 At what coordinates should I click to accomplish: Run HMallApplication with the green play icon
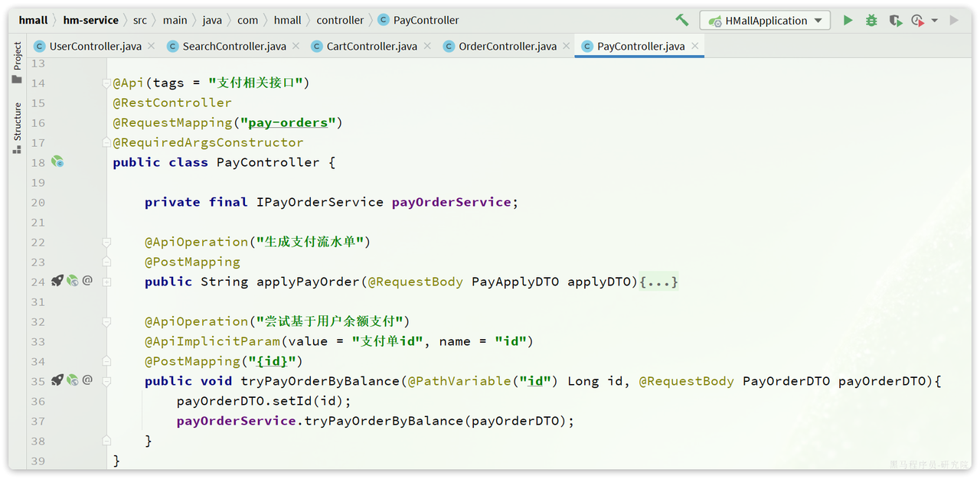click(x=848, y=21)
